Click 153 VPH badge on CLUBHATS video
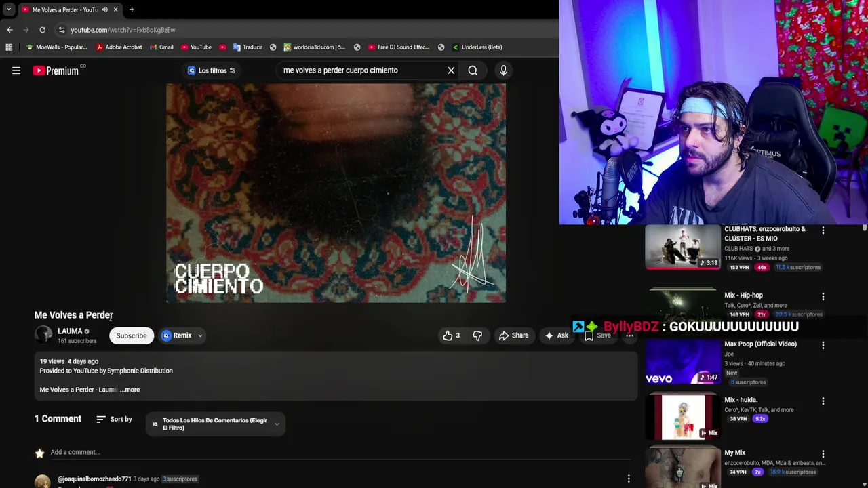868x488 pixels. [x=739, y=268]
